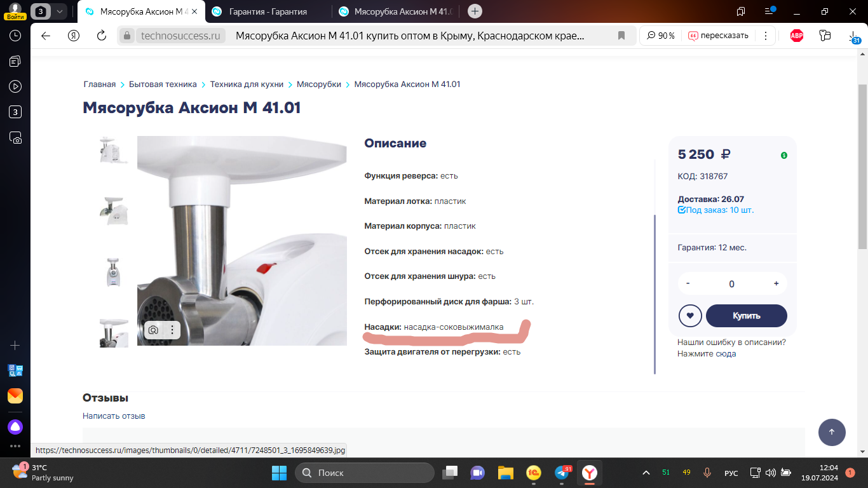Select fourth product thumbnail image
The width and height of the screenshot is (868, 488).
[114, 333]
